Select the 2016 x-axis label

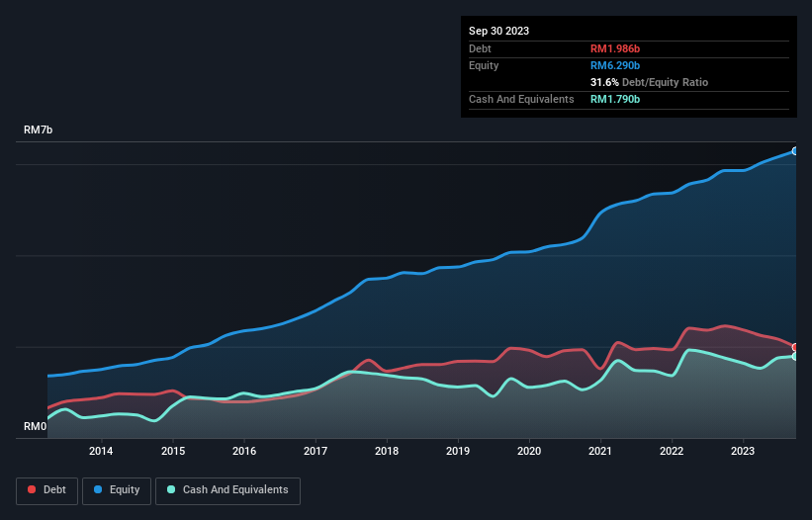(x=244, y=451)
